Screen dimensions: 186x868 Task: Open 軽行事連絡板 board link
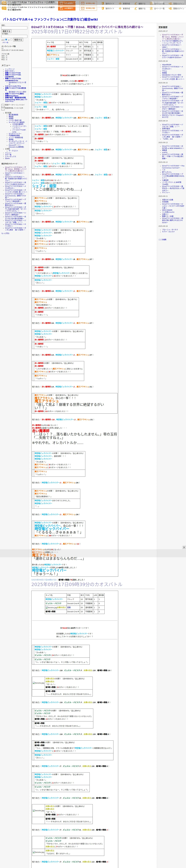point(13,115)
